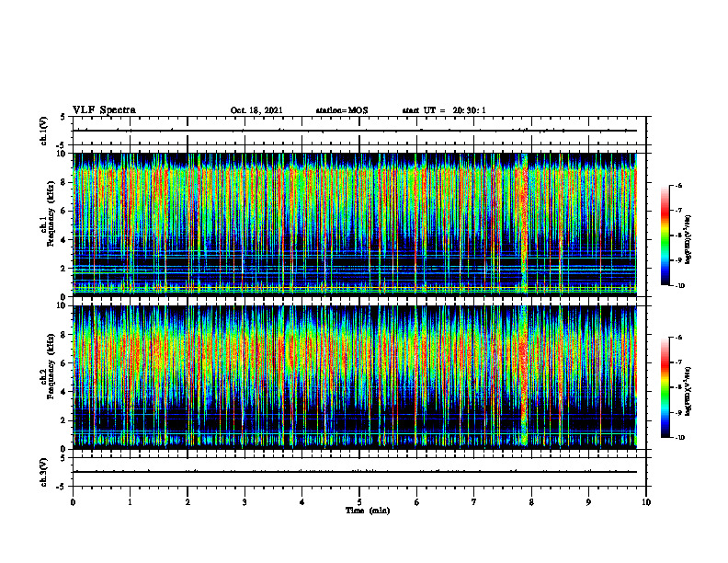Click the "-10" tick on ch.2 colorbar
728x563 pixels.
679,438
